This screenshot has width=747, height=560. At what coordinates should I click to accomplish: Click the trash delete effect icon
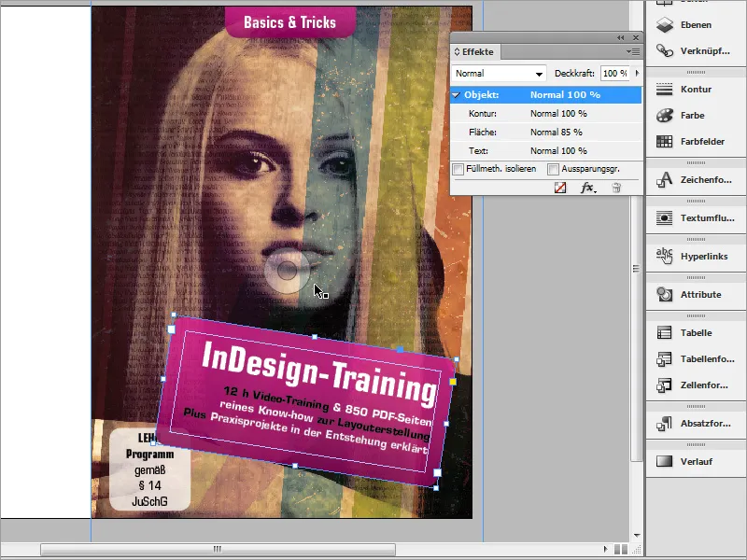point(616,188)
